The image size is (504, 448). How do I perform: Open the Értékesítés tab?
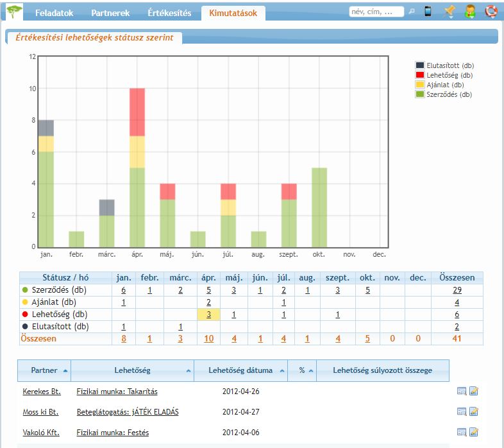coord(169,13)
